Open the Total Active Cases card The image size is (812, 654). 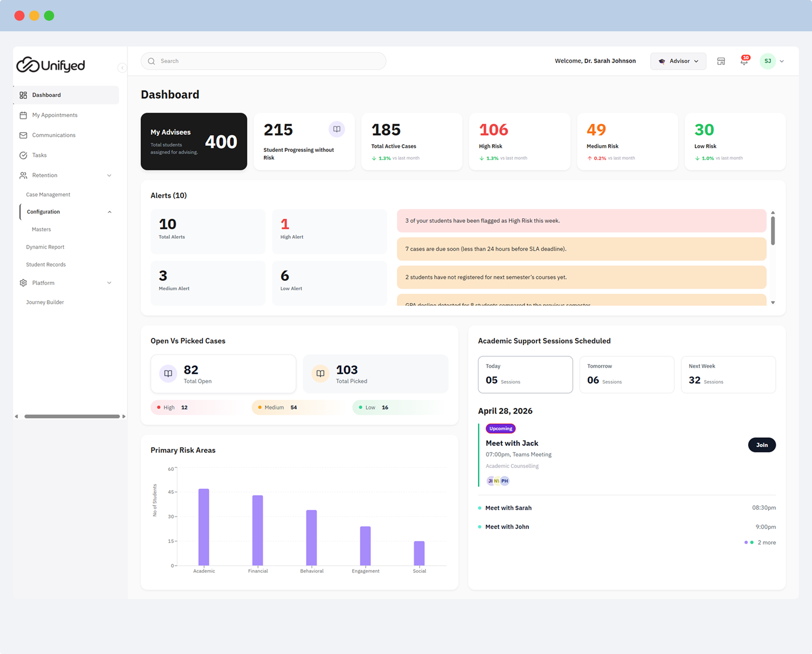pyautogui.click(x=411, y=142)
